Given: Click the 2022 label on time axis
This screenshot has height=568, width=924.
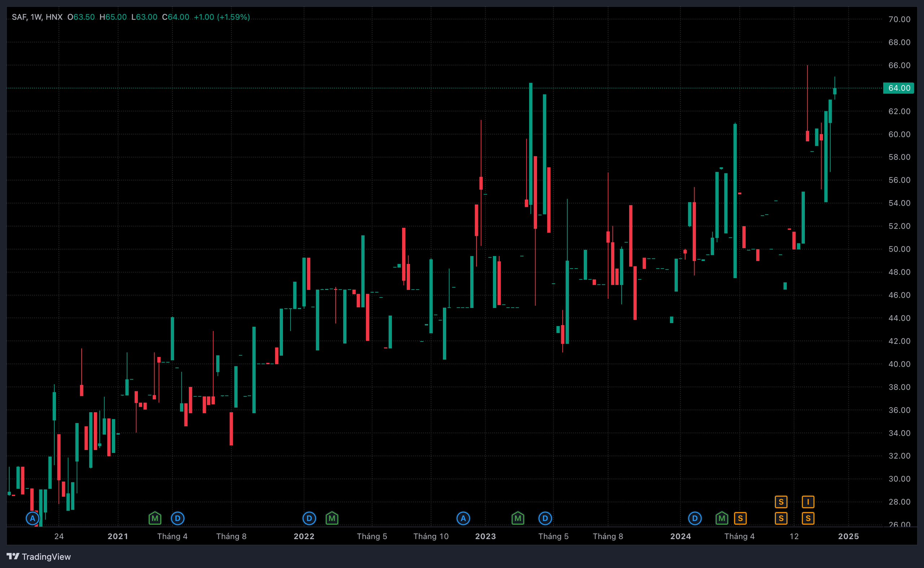Looking at the screenshot, I should 304,536.
